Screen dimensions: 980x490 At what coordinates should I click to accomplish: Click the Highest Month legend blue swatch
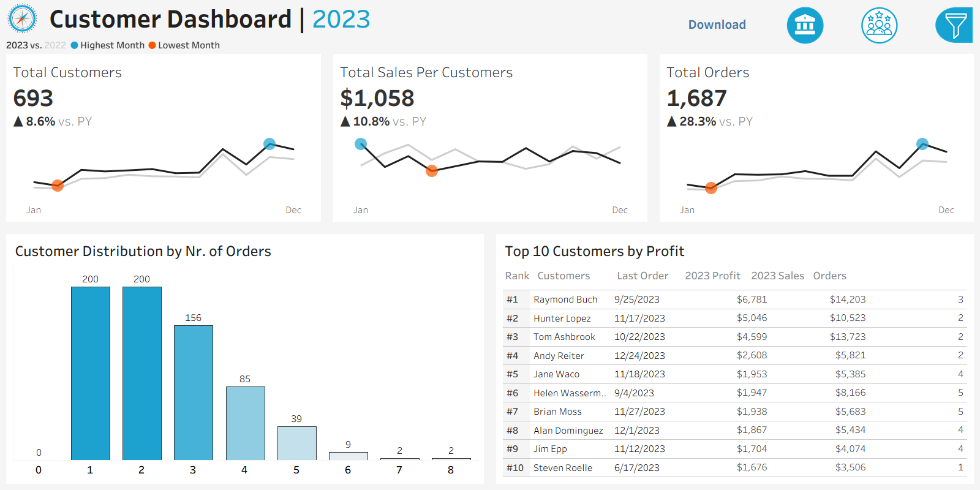[x=75, y=45]
